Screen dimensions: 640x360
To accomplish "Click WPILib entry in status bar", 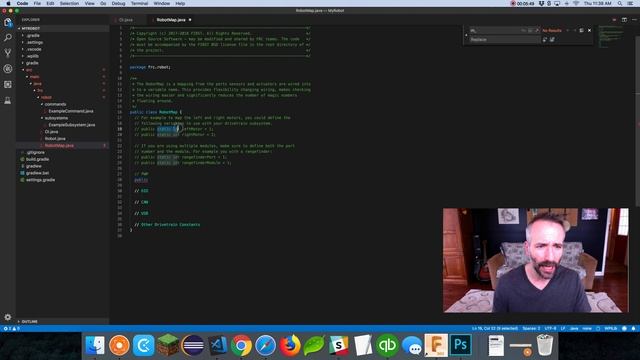I will 611,329.
